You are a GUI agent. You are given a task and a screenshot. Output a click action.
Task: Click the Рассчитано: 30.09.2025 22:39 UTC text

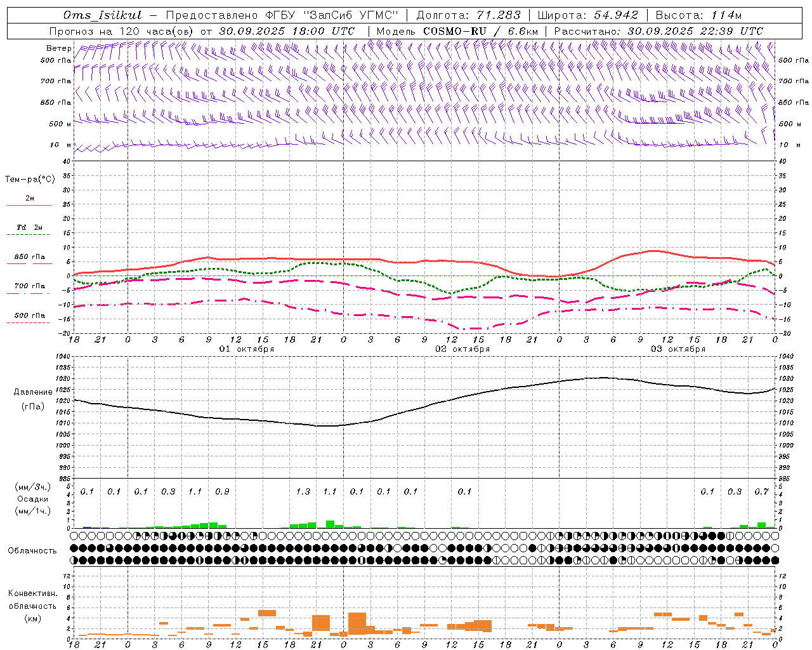pyautogui.click(x=658, y=31)
